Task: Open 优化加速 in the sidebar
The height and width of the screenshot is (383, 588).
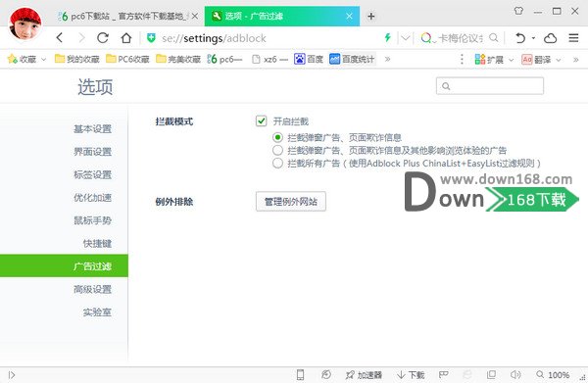Action: (93, 198)
